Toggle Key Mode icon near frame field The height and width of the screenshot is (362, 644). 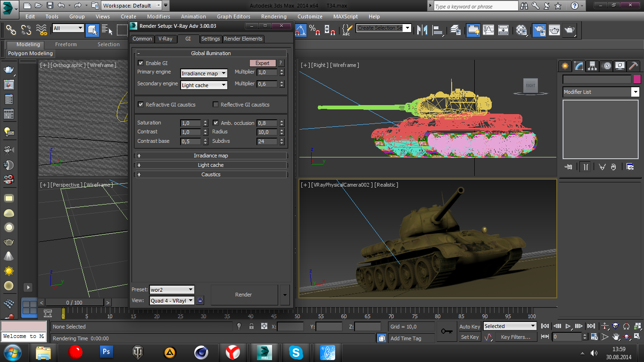point(545,337)
